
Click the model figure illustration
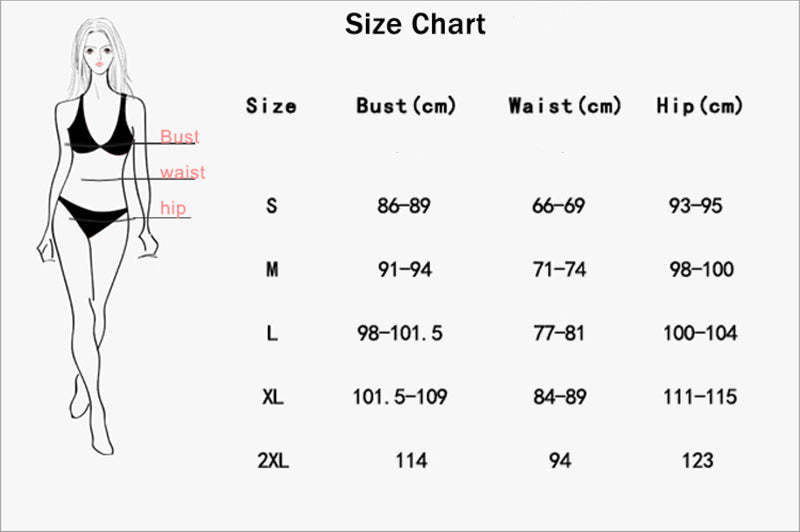click(98, 236)
